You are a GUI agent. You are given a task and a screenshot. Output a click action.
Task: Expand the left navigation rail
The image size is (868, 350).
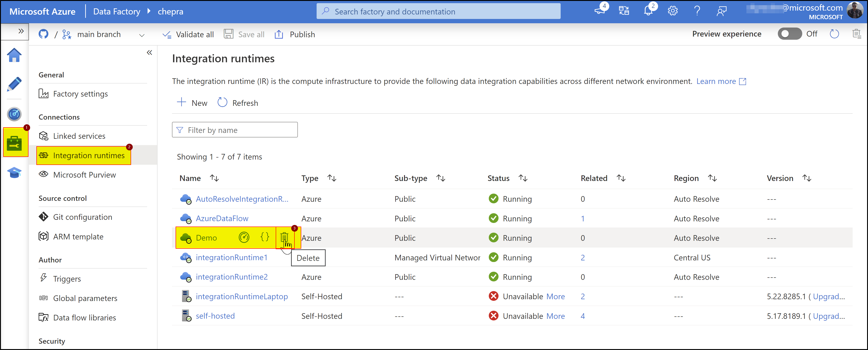21,31
